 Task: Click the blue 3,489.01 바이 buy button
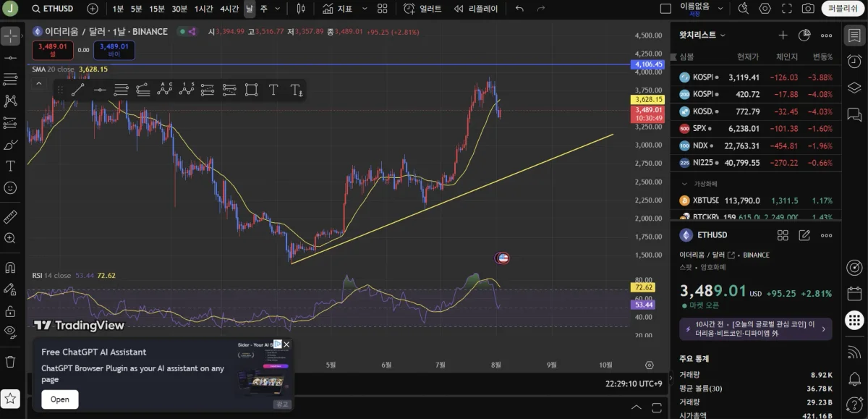tap(114, 50)
